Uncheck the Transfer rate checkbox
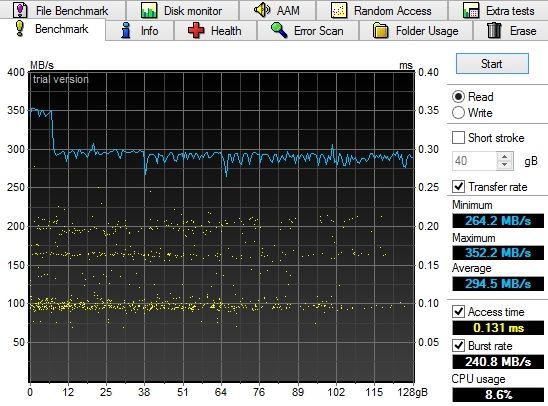The height and width of the screenshot is (406, 548). (458, 187)
